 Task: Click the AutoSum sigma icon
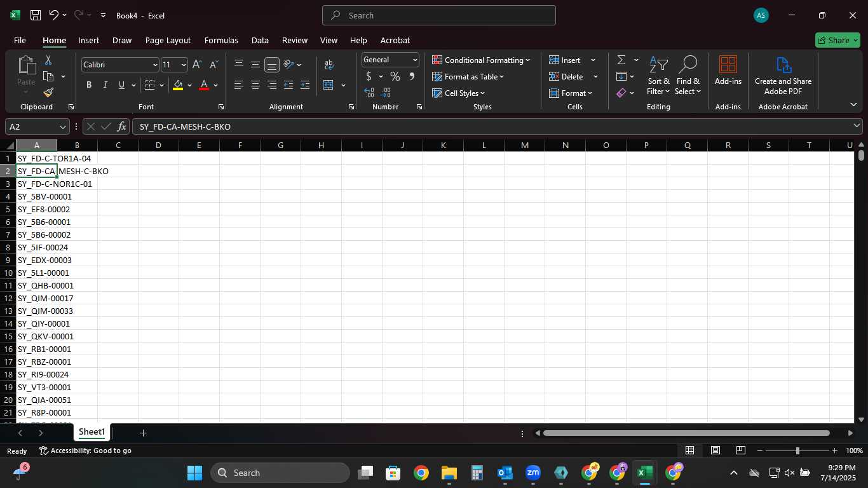tap(621, 60)
